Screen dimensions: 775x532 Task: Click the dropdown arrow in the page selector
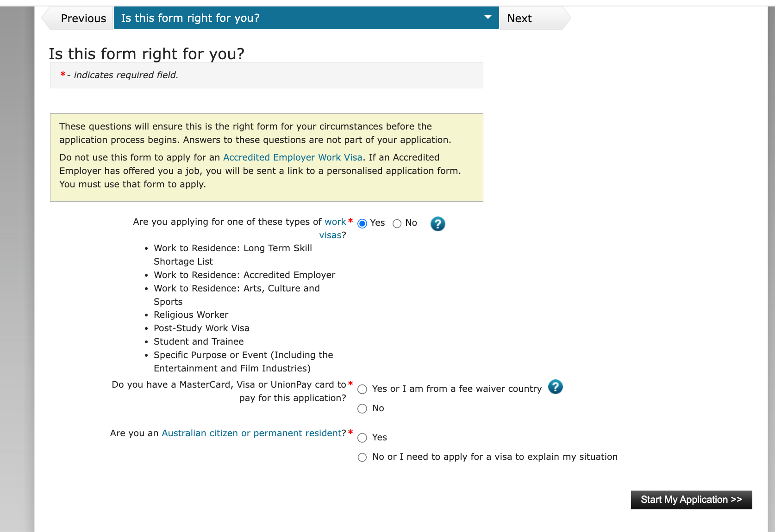[487, 18]
